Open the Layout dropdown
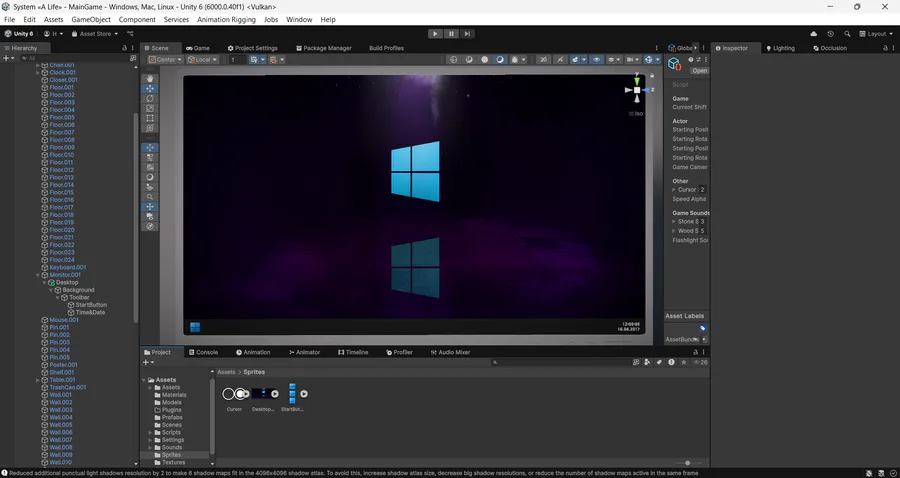900x478 pixels. [877, 33]
